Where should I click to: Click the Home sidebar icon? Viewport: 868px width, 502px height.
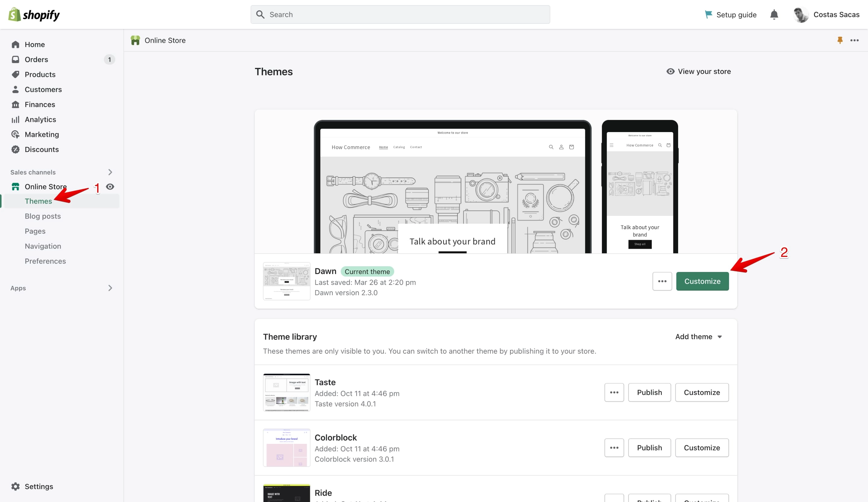click(x=15, y=44)
